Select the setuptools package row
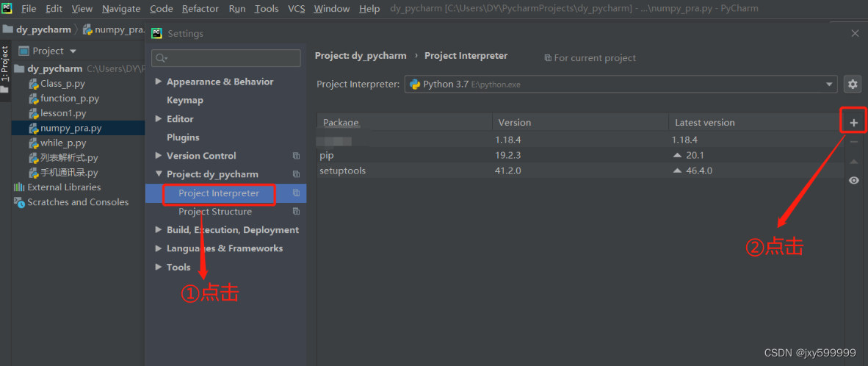Screen dimensions: 868x366 [581, 171]
